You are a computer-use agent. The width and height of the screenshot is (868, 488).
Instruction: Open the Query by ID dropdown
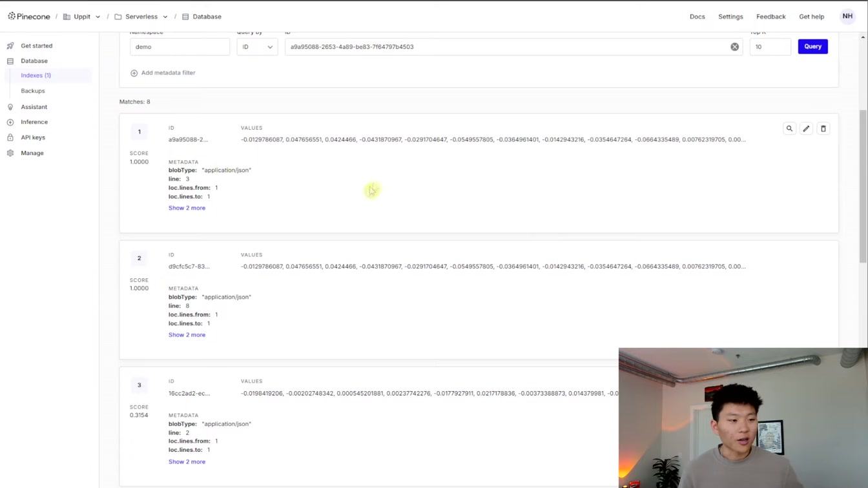(x=257, y=46)
